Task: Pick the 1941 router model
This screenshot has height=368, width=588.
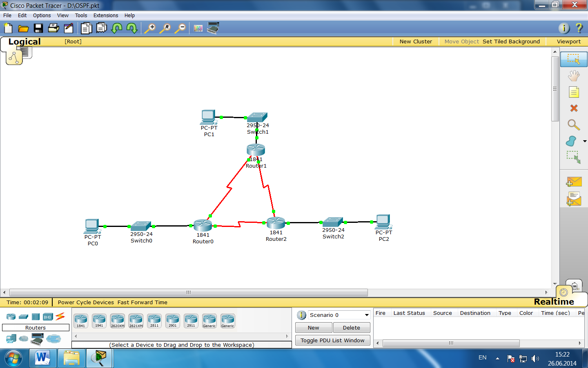Action: coord(99,321)
